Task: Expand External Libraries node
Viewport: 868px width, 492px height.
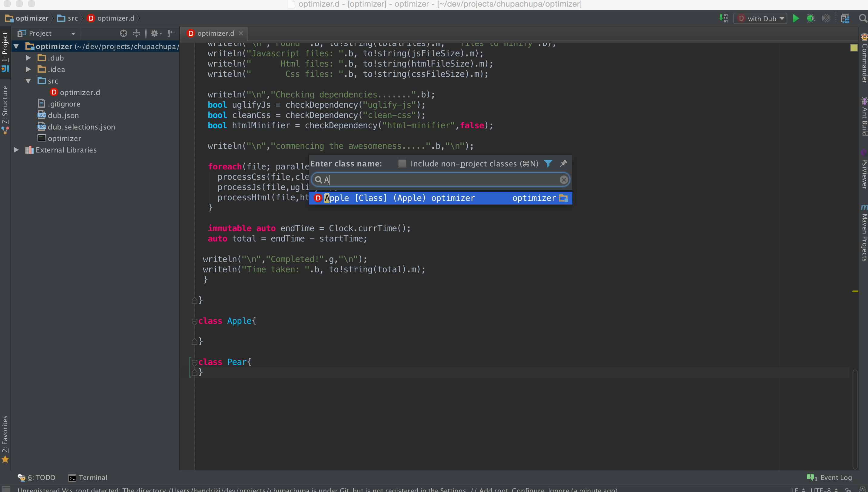Action: click(x=16, y=150)
